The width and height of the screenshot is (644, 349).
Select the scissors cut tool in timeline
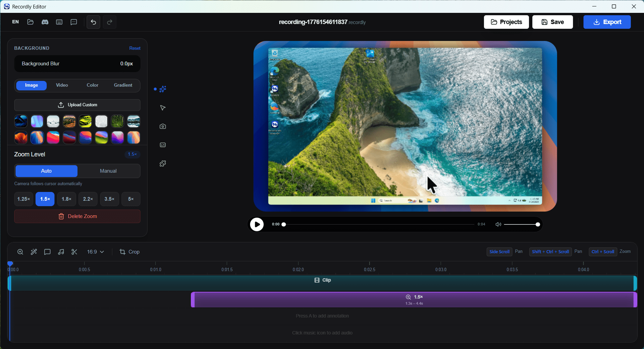pos(74,252)
